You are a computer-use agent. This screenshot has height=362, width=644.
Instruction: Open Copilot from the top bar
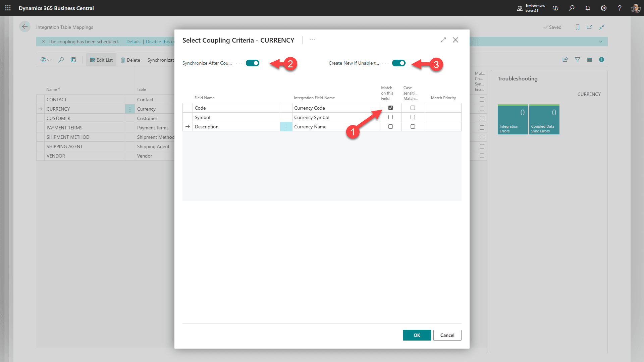pos(555,8)
